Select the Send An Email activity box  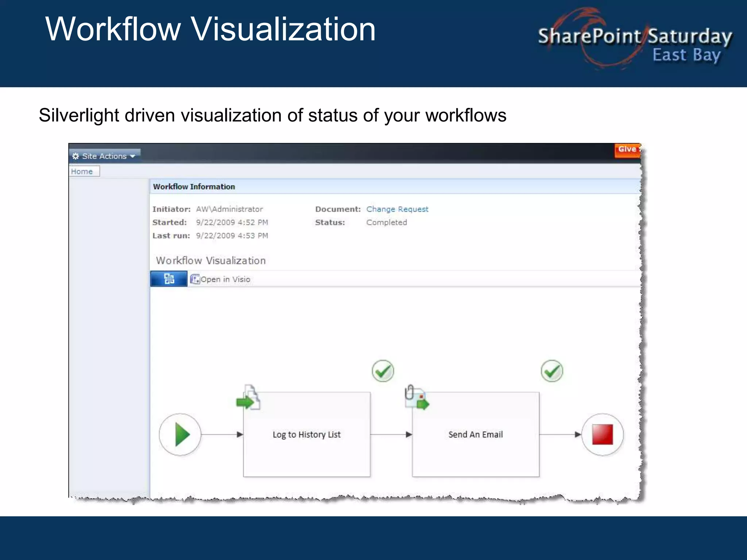(475, 434)
